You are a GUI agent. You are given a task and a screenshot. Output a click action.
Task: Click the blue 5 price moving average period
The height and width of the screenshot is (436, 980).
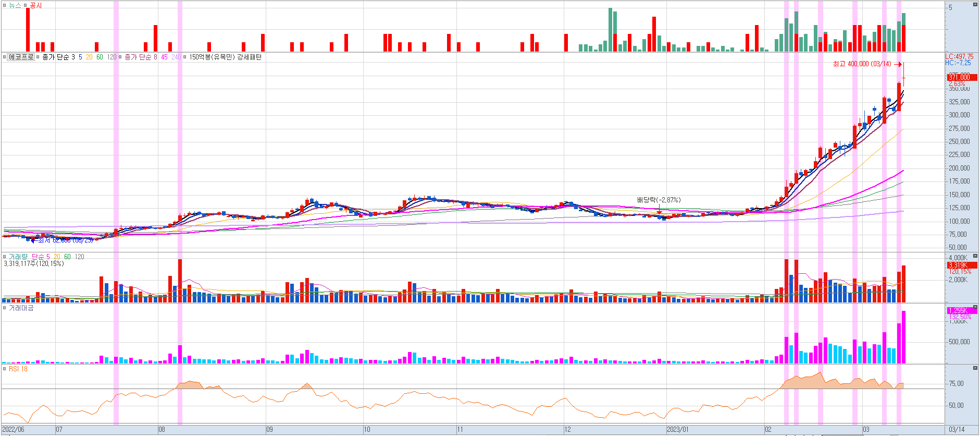[80, 57]
